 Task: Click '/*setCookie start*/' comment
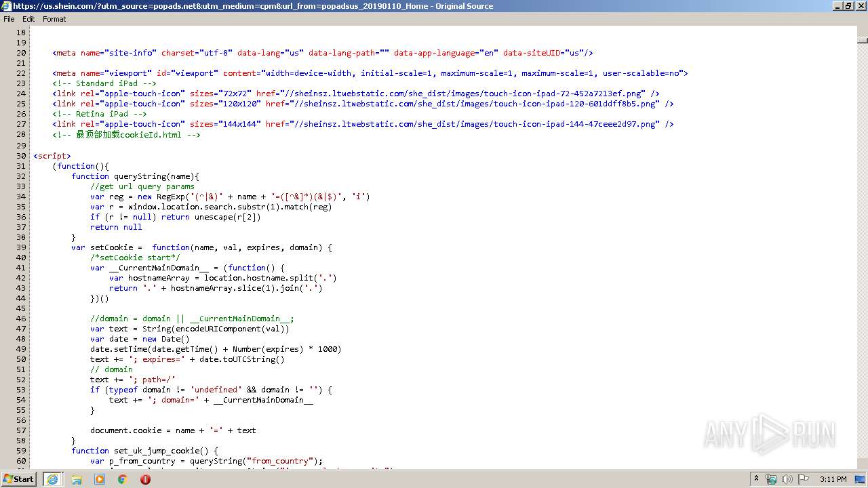pyautogui.click(x=135, y=258)
